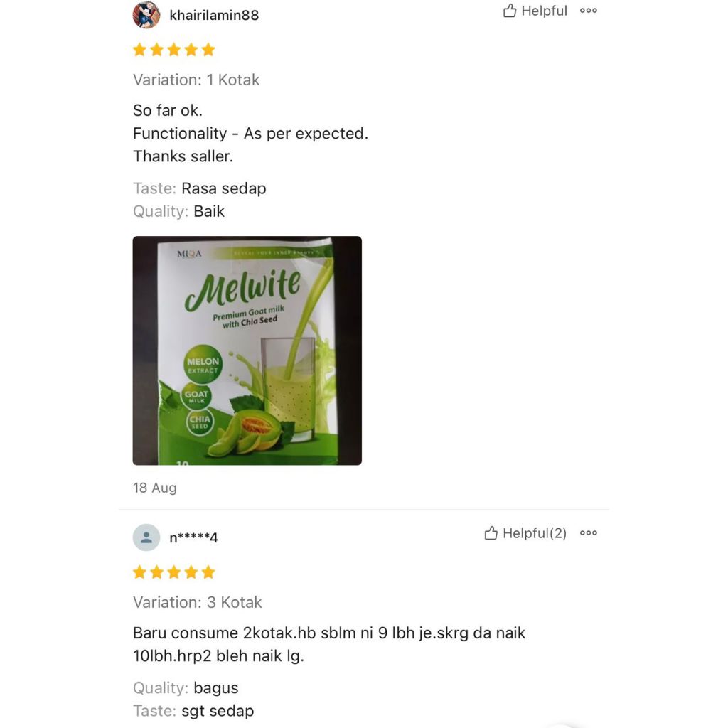The height and width of the screenshot is (728, 728).
Task: Click the five-star rating of khairilamin88
Action: [174, 50]
